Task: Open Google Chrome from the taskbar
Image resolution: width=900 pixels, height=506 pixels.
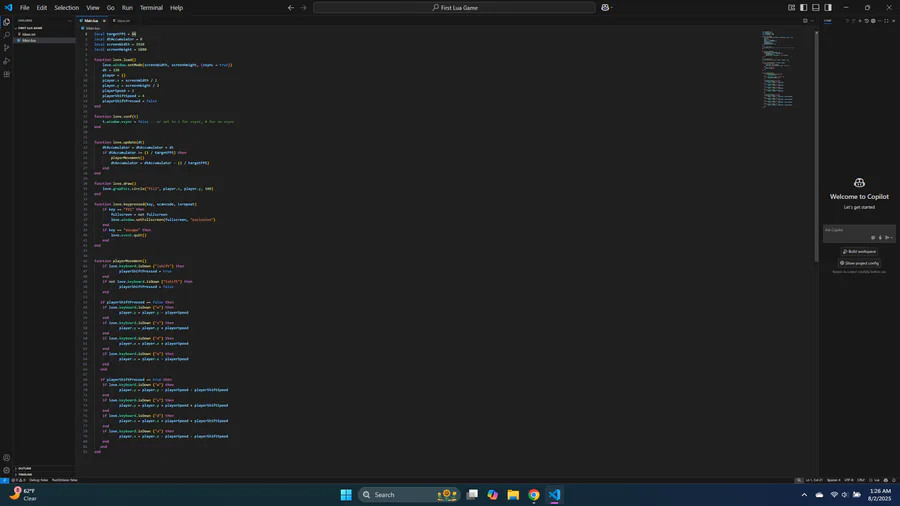Action: (x=534, y=495)
